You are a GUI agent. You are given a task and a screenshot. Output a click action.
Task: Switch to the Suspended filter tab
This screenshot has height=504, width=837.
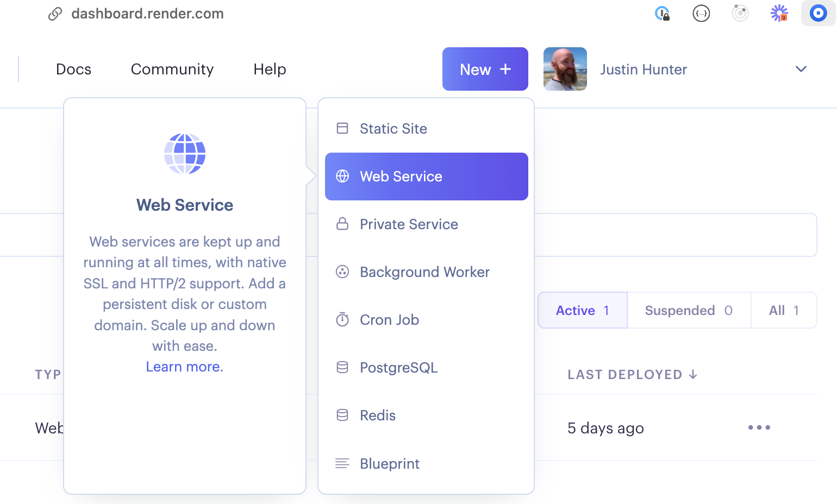[689, 310]
